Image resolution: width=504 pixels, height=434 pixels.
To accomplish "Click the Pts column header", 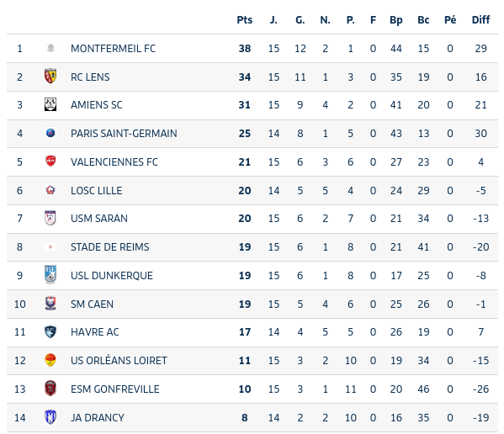I will [x=245, y=20].
